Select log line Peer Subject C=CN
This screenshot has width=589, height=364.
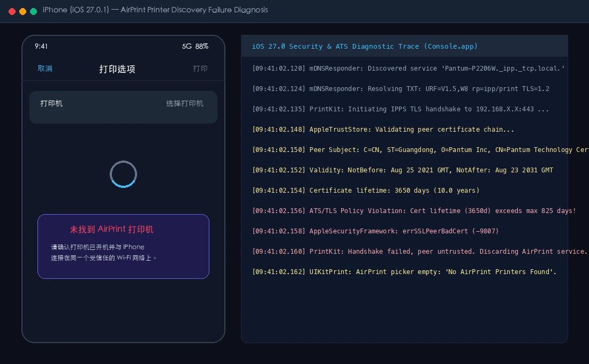click(x=420, y=149)
